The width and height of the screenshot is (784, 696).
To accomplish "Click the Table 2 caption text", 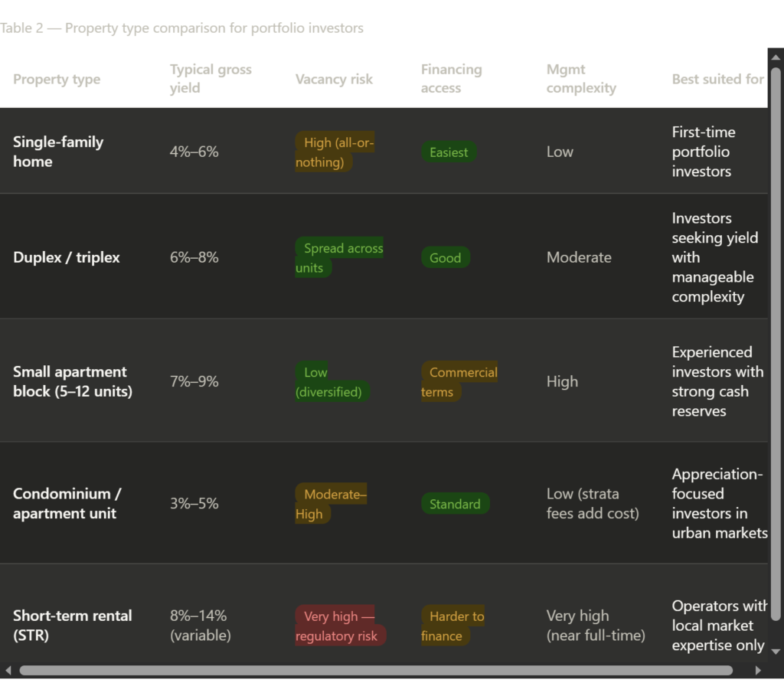I will pyautogui.click(x=182, y=28).
